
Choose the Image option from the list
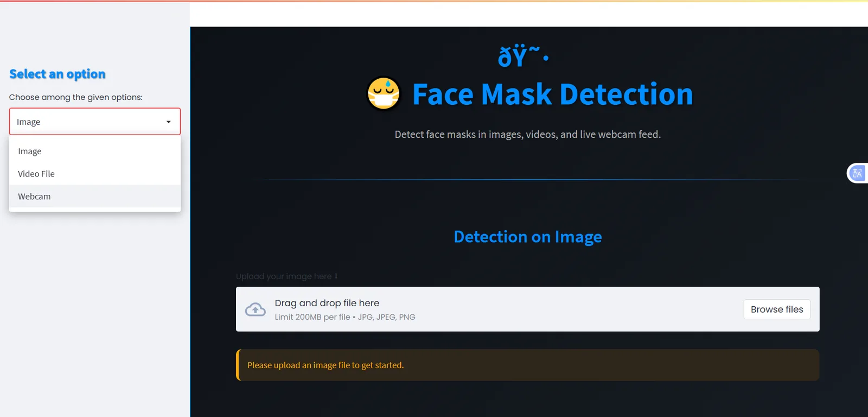coord(95,151)
